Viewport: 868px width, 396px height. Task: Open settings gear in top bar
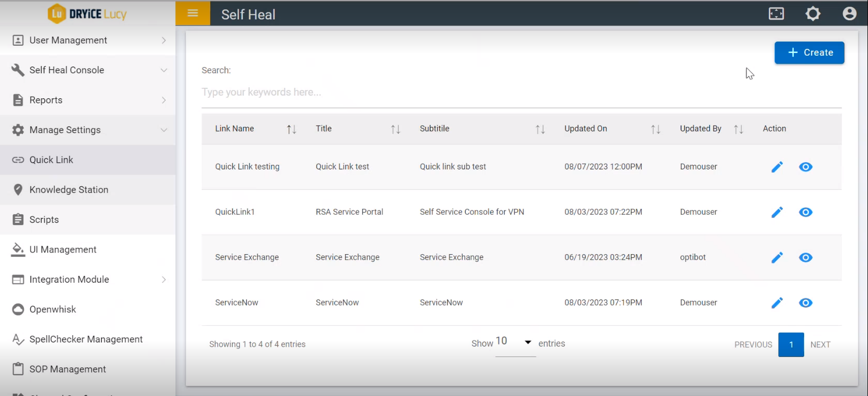pos(812,14)
